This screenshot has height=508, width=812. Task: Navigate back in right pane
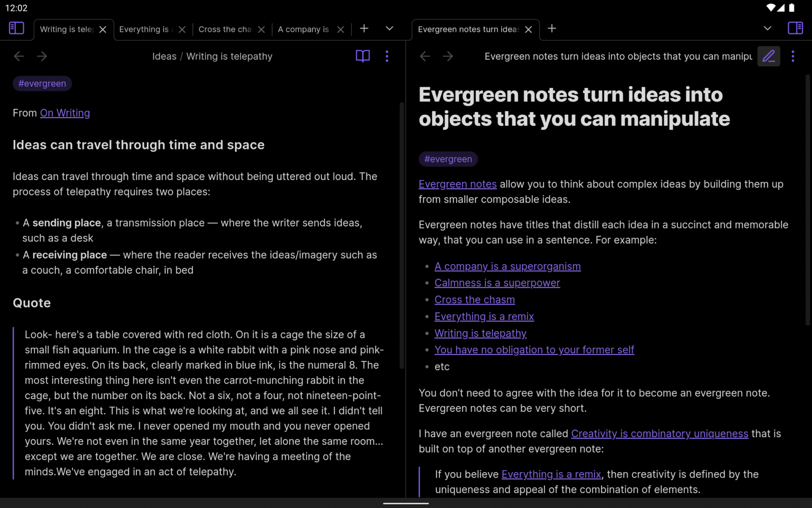(x=425, y=56)
